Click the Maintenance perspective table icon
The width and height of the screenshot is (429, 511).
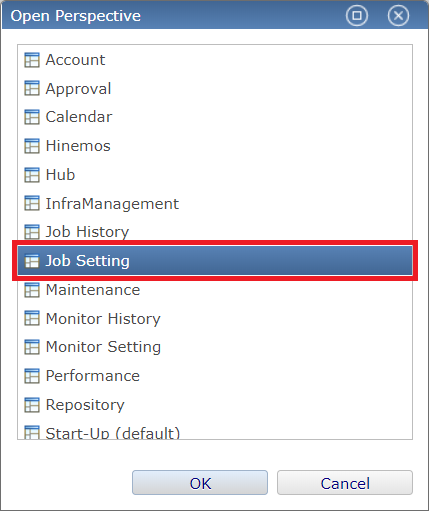(x=32, y=290)
